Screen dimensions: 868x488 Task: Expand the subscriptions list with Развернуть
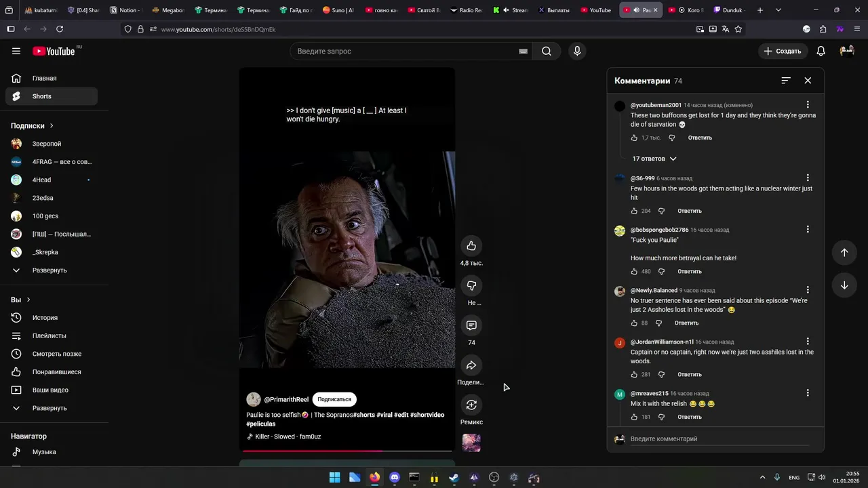point(49,270)
